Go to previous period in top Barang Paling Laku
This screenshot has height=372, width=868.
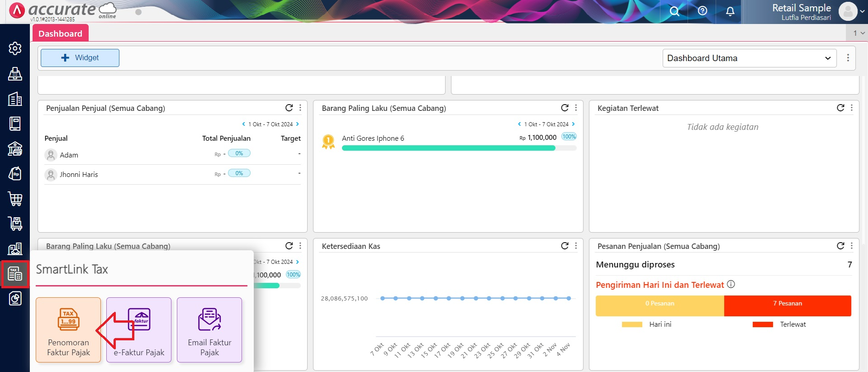click(519, 124)
